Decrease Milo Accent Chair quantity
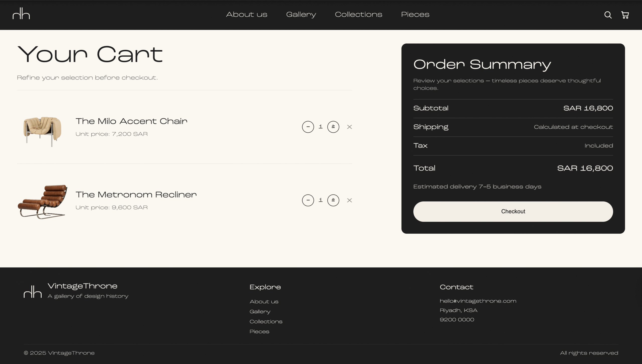Viewport: 642px width, 364px height. (x=308, y=127)
